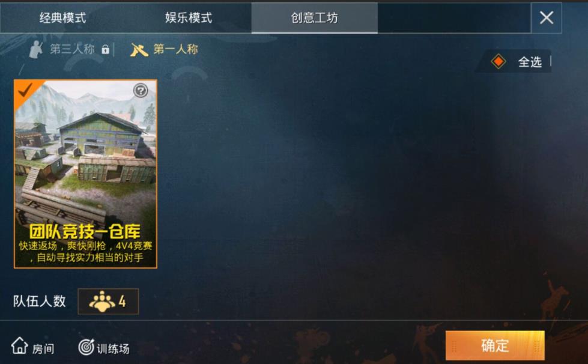Select the 创意工坊 tab

(314, 17)
